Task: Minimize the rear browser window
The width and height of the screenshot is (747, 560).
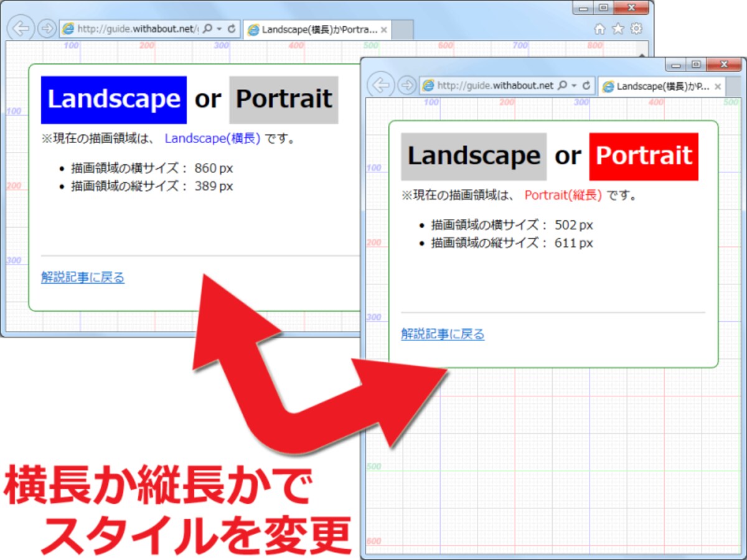Action: 583,7
